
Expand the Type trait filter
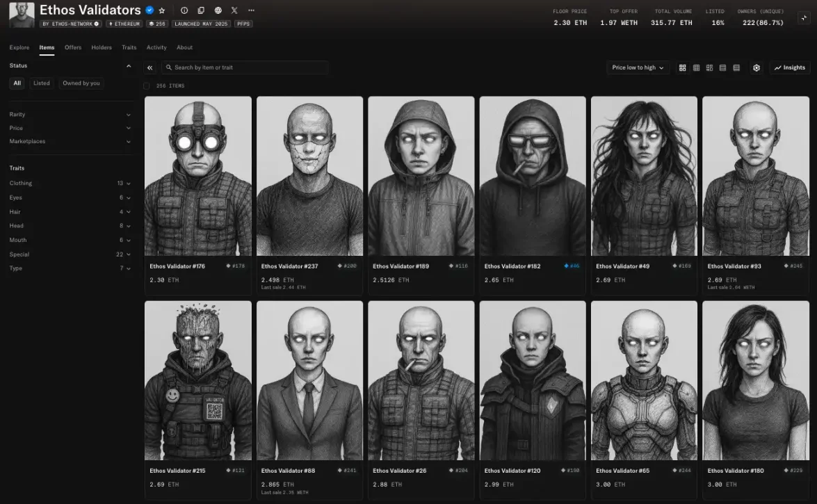click(x=70, y=268)
